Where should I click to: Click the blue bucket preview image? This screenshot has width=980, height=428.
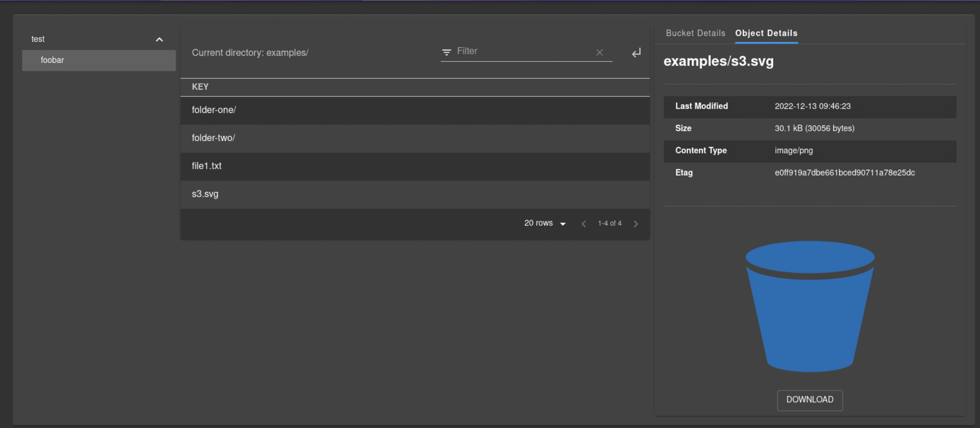[x=810, y=306]
